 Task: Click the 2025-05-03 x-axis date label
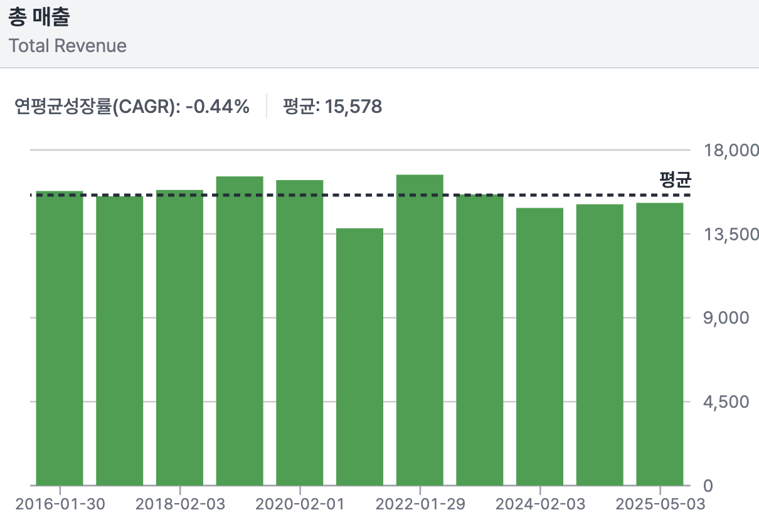tap(660, 504)
